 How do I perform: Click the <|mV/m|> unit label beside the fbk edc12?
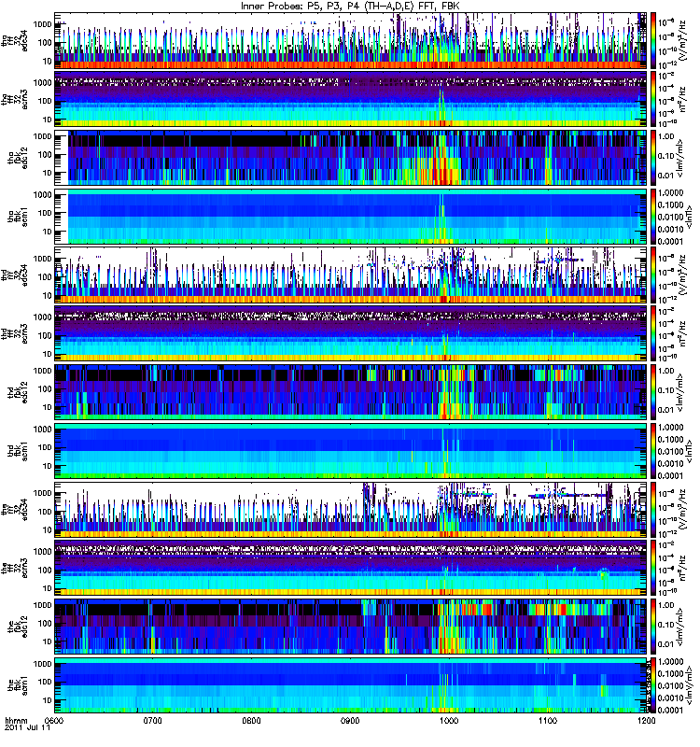coord(680,627)
